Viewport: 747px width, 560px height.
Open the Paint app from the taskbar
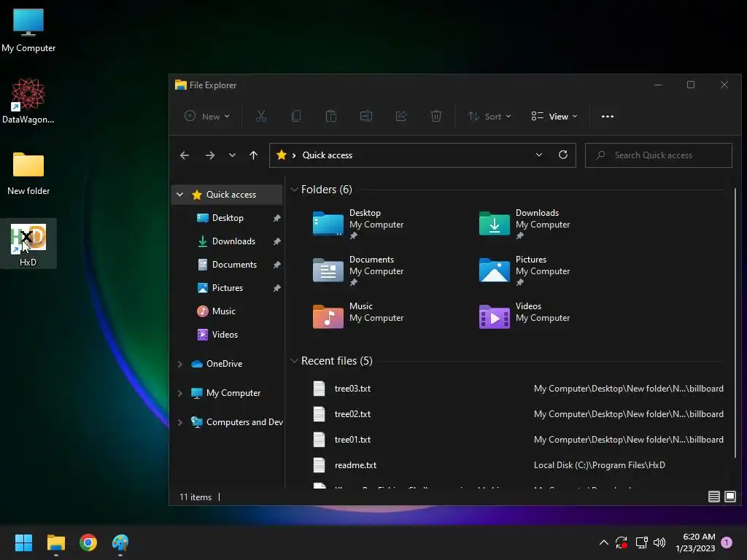point(120,542)
